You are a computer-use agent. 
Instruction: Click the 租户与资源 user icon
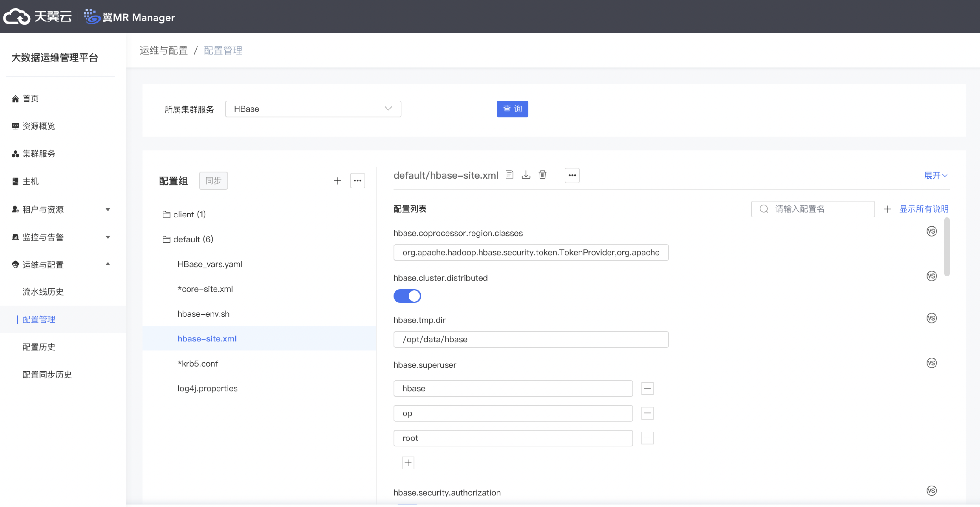[x=15, y=209]
